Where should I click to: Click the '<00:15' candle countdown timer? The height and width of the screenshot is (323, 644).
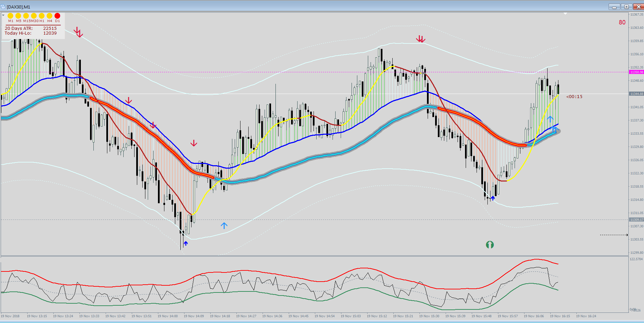[574, 97]
